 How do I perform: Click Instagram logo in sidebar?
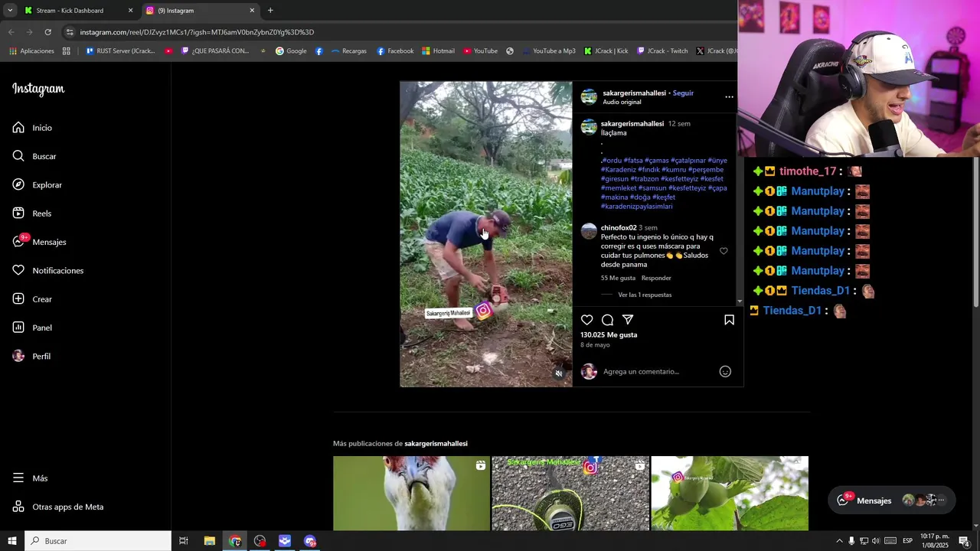point(38,89)
